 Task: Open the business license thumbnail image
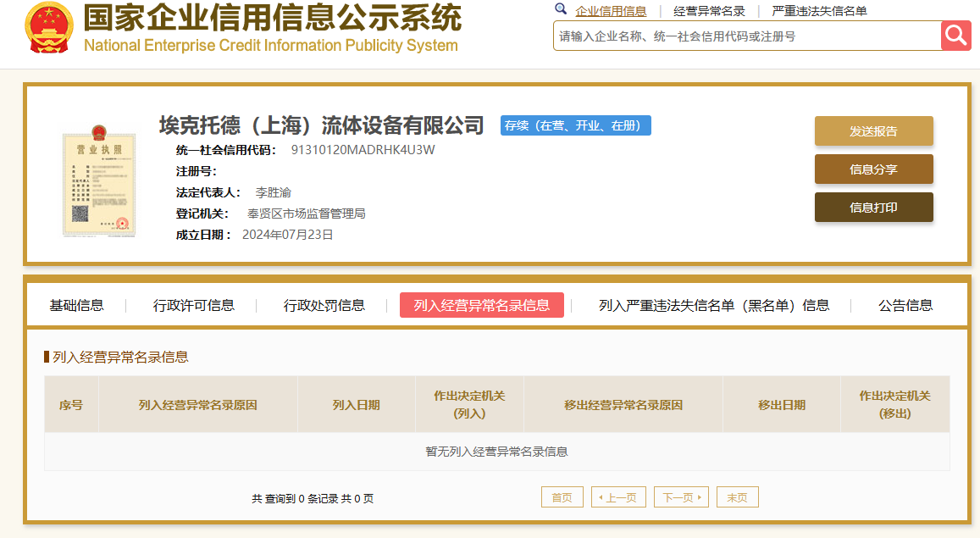coord(99,180)
